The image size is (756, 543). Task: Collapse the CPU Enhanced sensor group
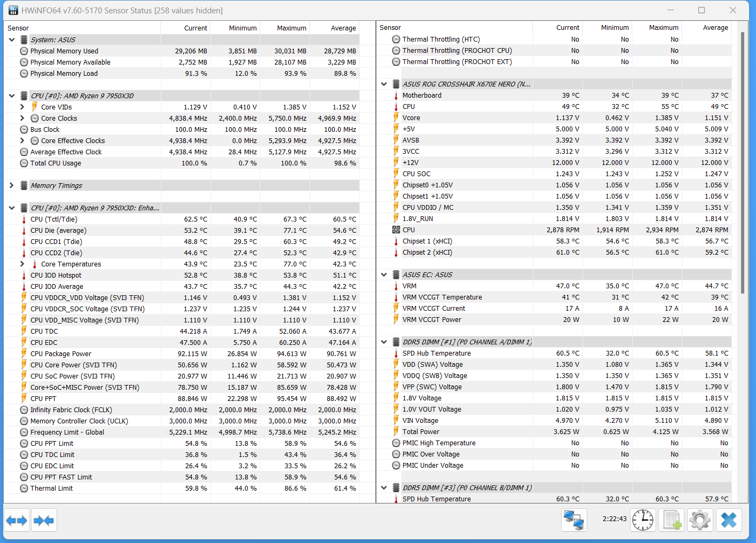(12, 208)
